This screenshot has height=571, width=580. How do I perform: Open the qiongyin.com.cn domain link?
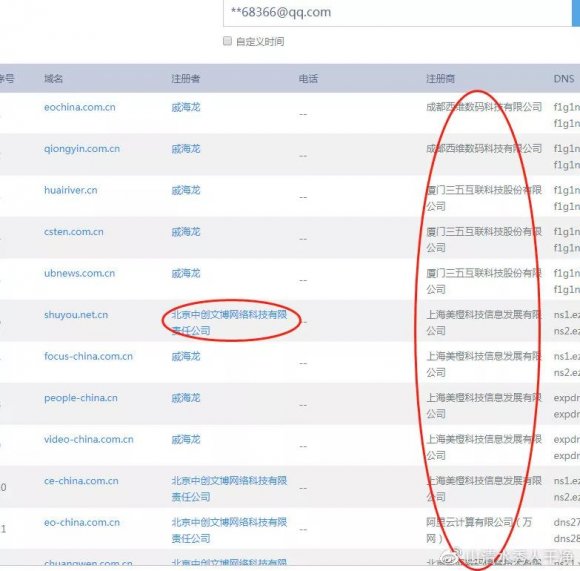[82, 149]
